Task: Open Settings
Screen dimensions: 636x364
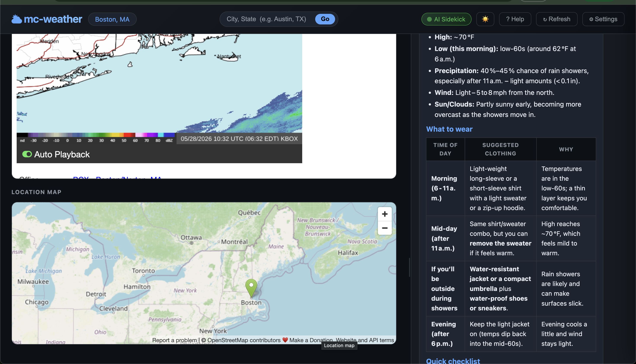Action: [603, 19]
